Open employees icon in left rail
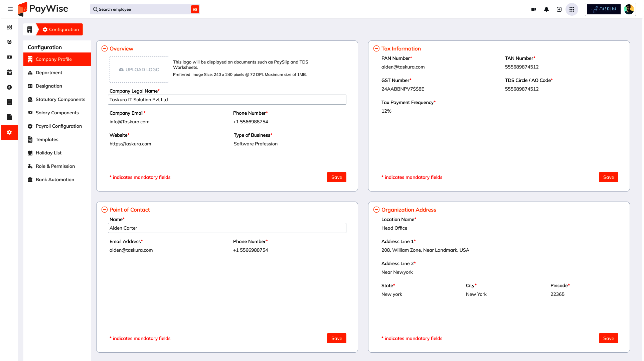The image size is (644, 361). point(9,42)
